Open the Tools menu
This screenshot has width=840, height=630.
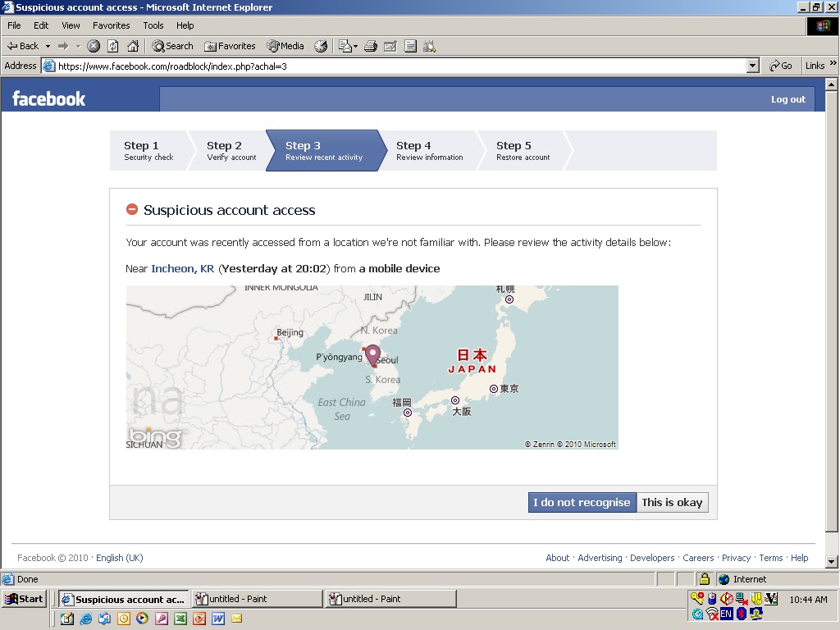(153, 25)
